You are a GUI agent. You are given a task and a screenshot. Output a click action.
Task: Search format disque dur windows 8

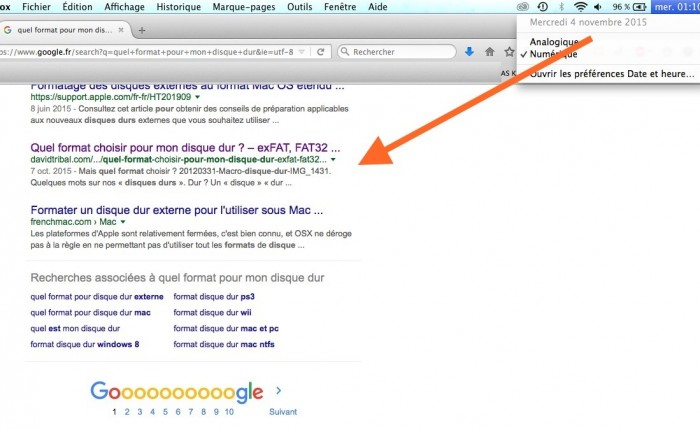[85, 344]
